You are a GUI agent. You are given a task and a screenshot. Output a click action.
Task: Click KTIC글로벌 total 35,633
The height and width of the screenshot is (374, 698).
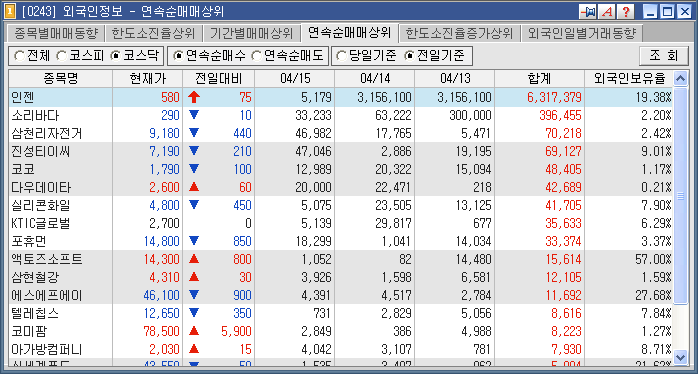pos(563,224)
